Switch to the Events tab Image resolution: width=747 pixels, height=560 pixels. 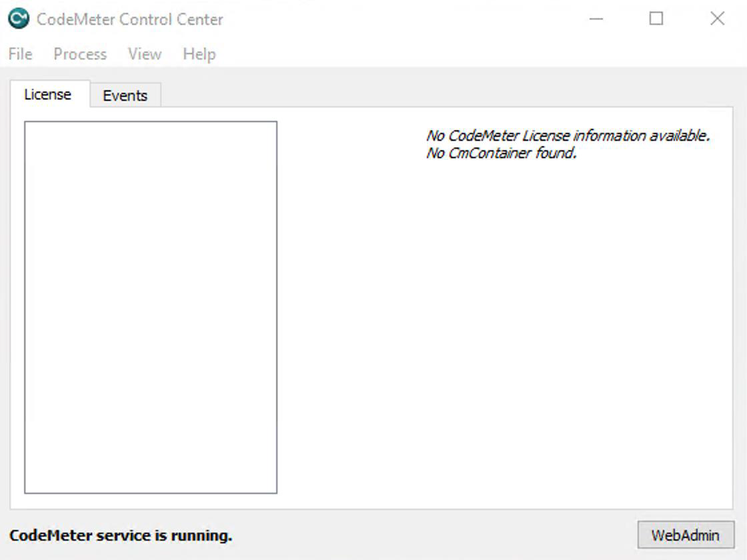click(125, 95)
